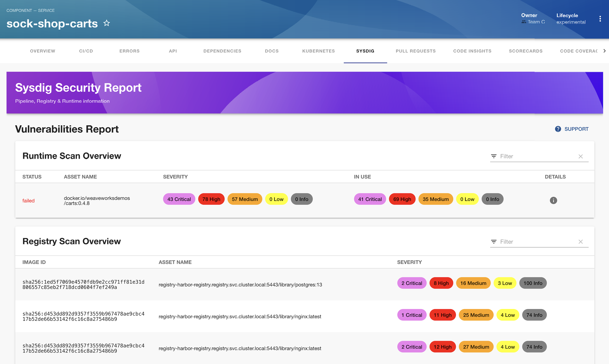Switch to the Kubernetes tab
Screen dimensions: 609x364
[318, 51]
